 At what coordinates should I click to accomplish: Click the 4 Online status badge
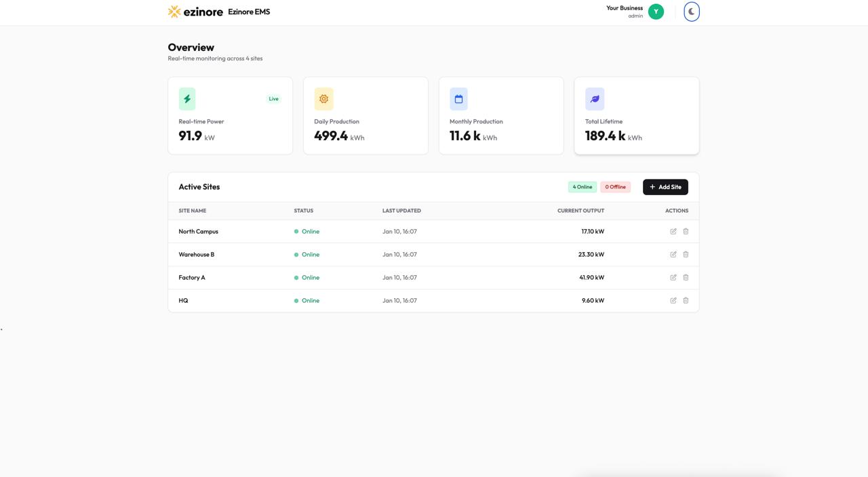[582, 187]
